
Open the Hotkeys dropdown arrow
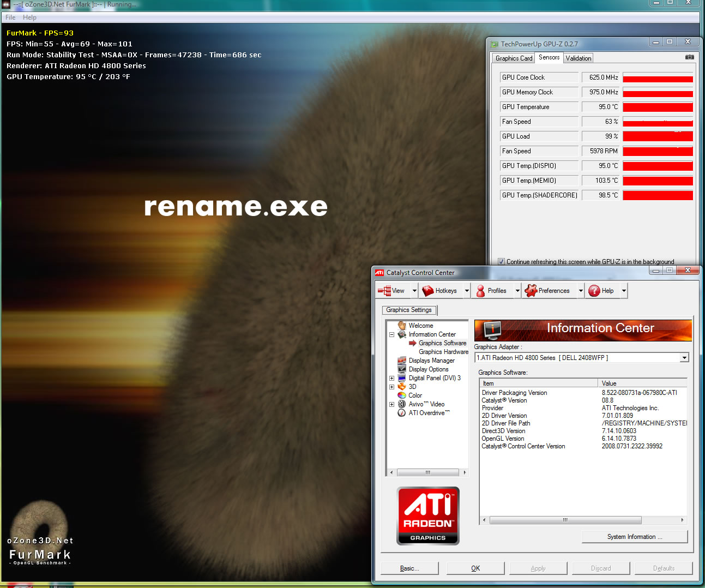point(467,291)
